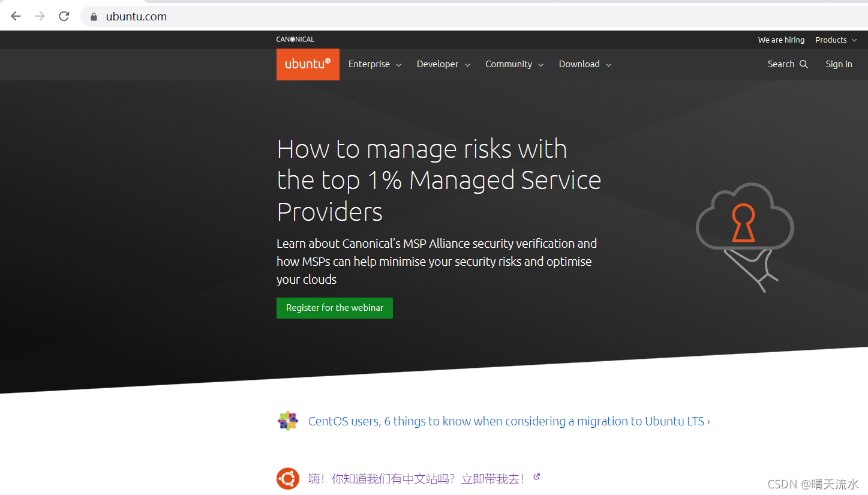This screenshot has height=495, width=868.
Task: Click the Ubuntu circle-of-friends icon
Action: click(288, 479)
